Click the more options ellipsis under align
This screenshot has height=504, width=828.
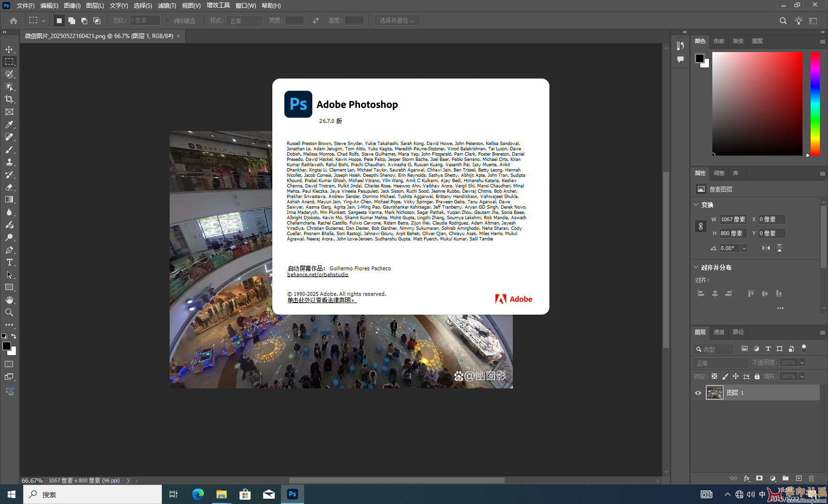click(780, 308)
